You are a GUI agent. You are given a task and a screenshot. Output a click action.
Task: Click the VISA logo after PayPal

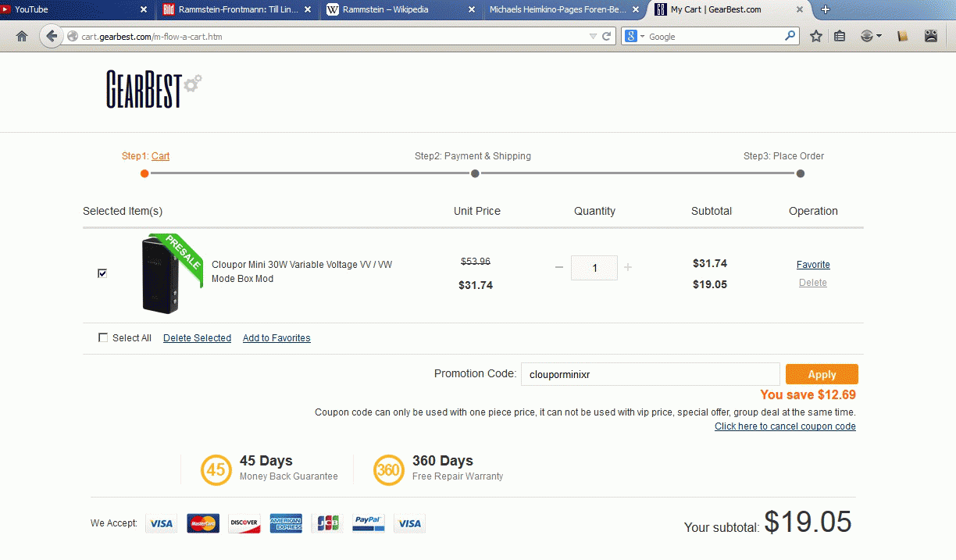(x=410, y=523)
